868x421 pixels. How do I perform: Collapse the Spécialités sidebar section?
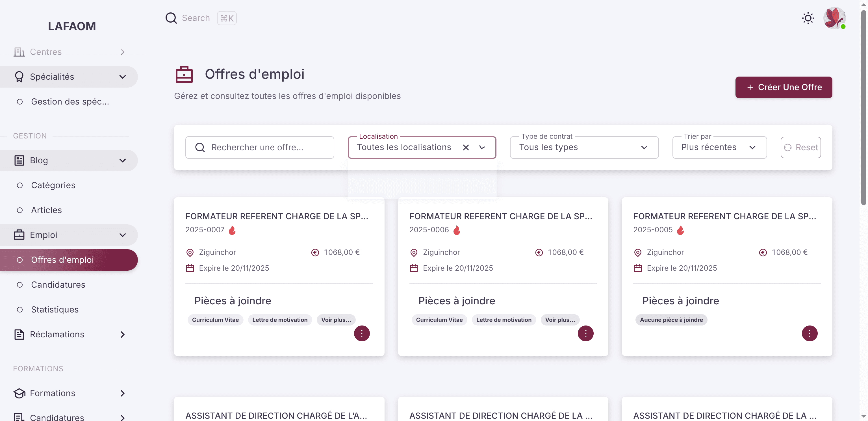pyautogui.click(x=69, y=77)
